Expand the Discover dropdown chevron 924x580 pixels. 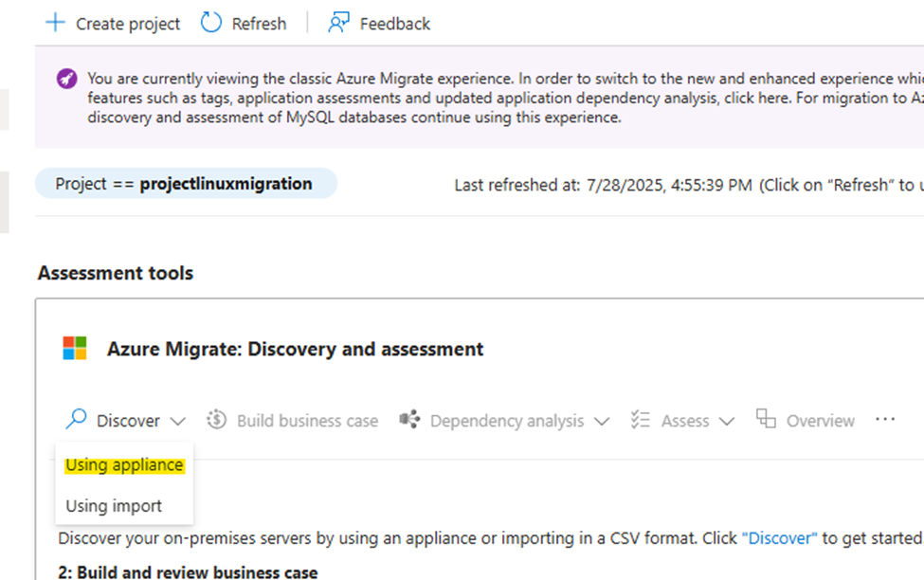(x=177, y=422)
